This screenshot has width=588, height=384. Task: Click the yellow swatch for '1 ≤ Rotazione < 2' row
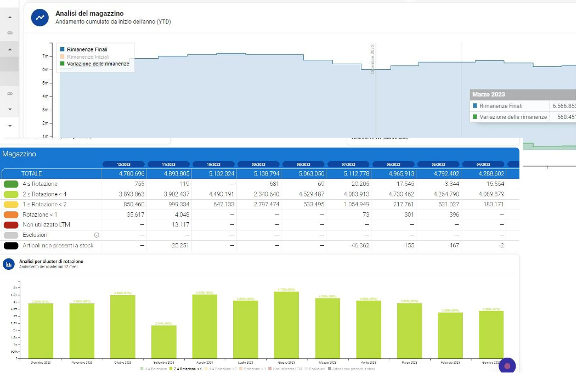[11, 205]
